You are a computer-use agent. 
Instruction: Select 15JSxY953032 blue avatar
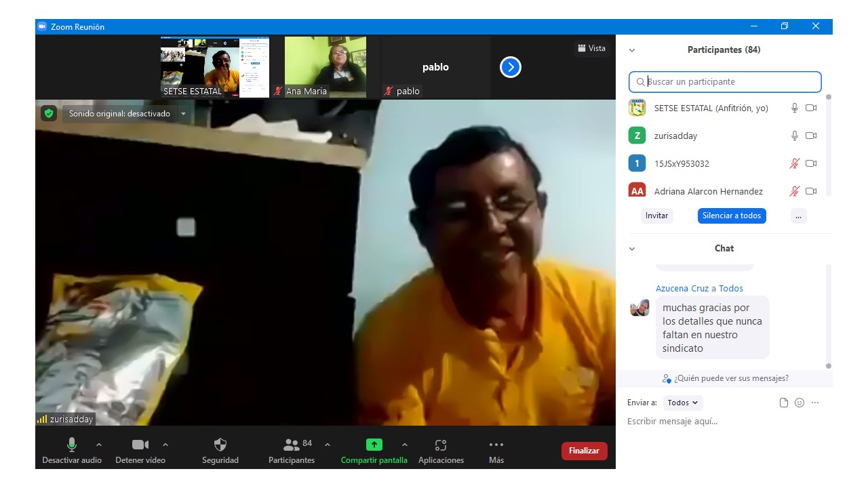click(x=637, y=163)
